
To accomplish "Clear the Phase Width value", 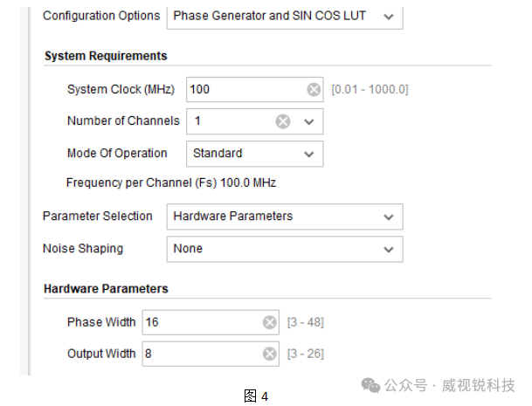I will coord(269,322).
